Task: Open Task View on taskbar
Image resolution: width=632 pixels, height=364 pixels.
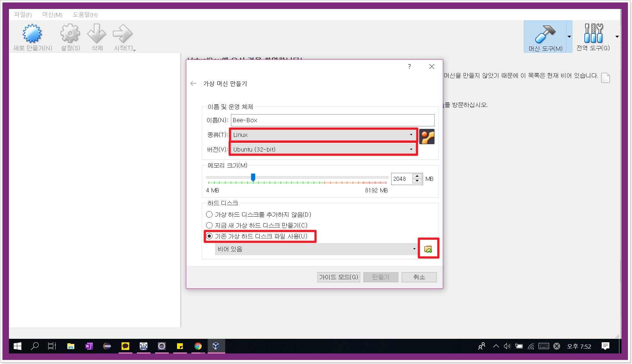Action: point(52,346)
